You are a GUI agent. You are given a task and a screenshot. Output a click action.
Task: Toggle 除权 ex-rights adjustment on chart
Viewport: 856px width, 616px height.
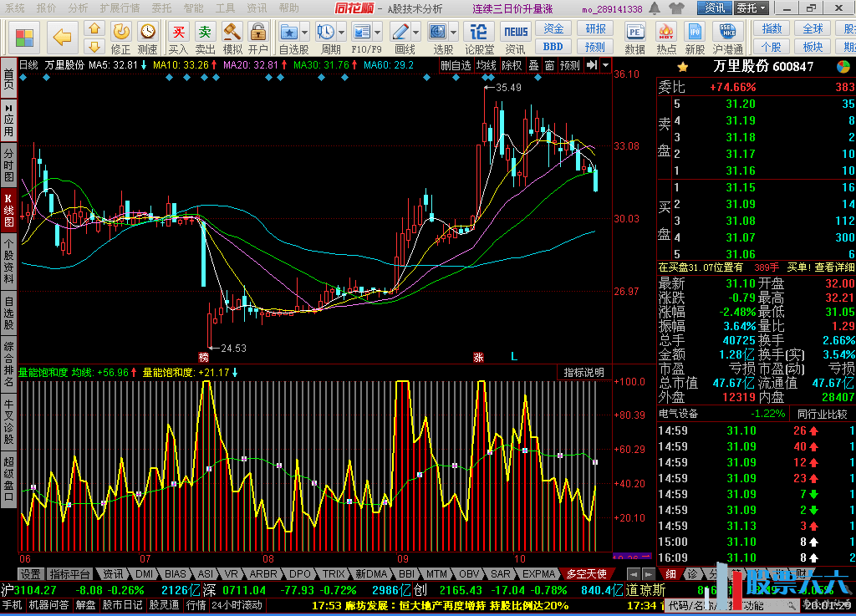(x=511, y=65)
